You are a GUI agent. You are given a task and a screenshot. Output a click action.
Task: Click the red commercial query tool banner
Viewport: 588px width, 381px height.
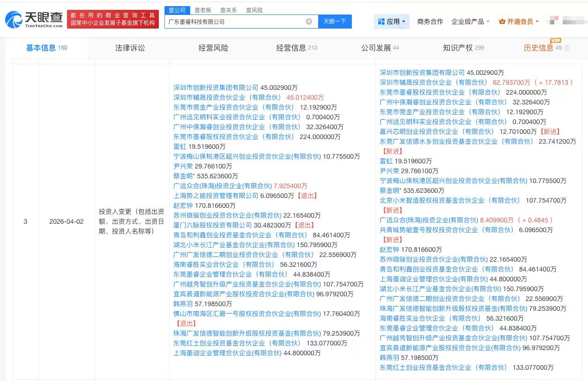pos(112,19)
